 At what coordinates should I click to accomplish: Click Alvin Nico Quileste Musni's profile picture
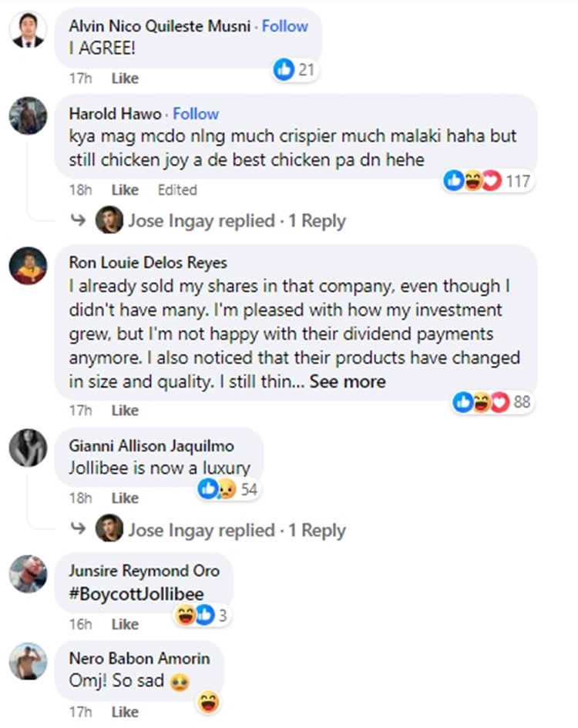tap(28, 31)
